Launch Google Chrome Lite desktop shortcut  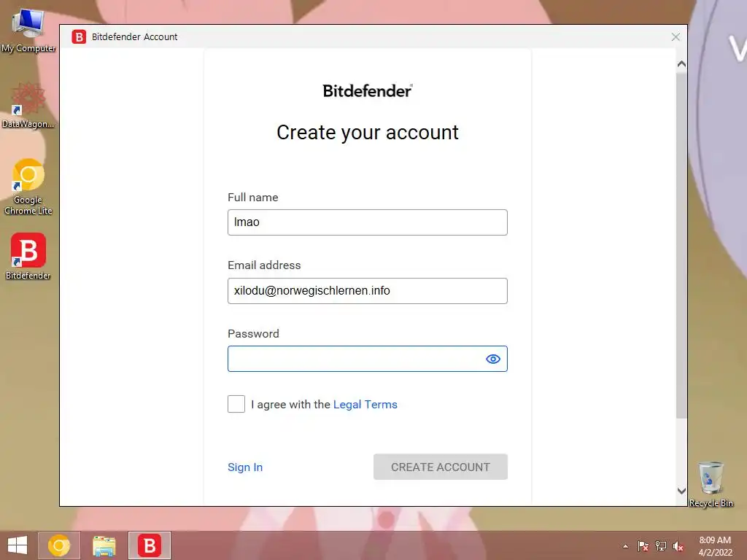point(28,187)
